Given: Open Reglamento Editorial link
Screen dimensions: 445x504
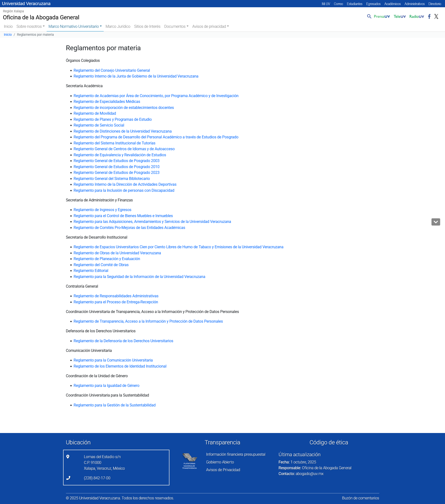Looking at the screenshot, I should [91, 270].
